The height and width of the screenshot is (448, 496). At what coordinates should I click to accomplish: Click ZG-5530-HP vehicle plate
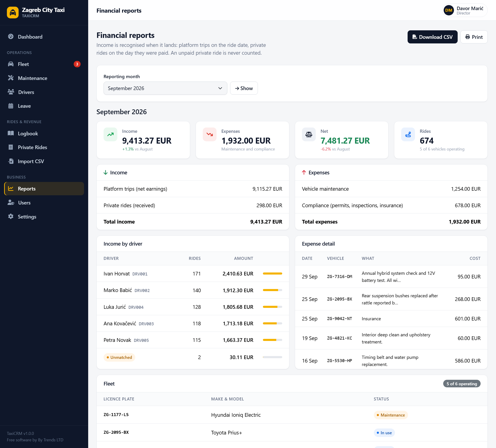[x=339, y=361]
